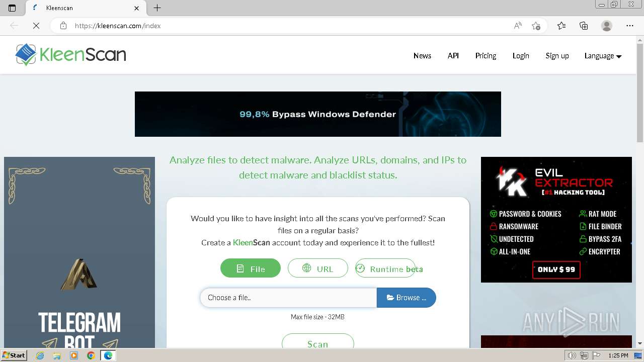
Task: Click the KleenScan logo
Action: click(x=70, y=55)
